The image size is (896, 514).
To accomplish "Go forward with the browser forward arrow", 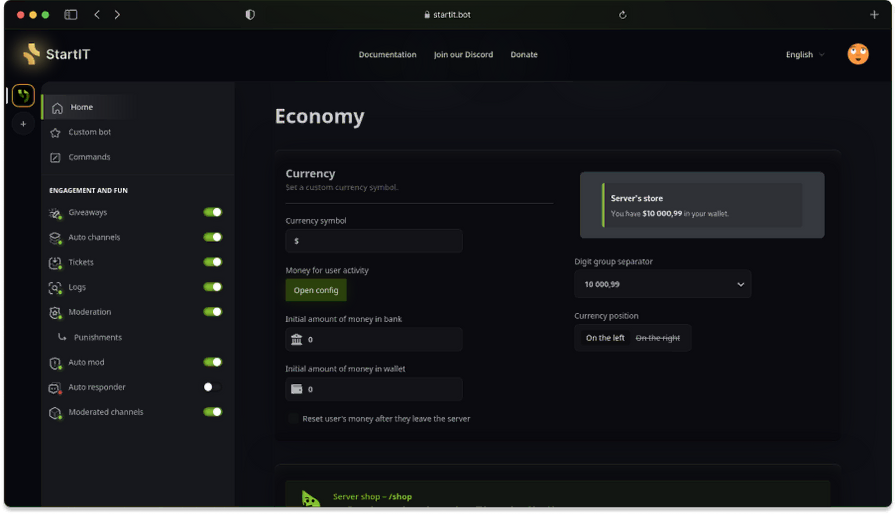I will click(x=117, y=15).
